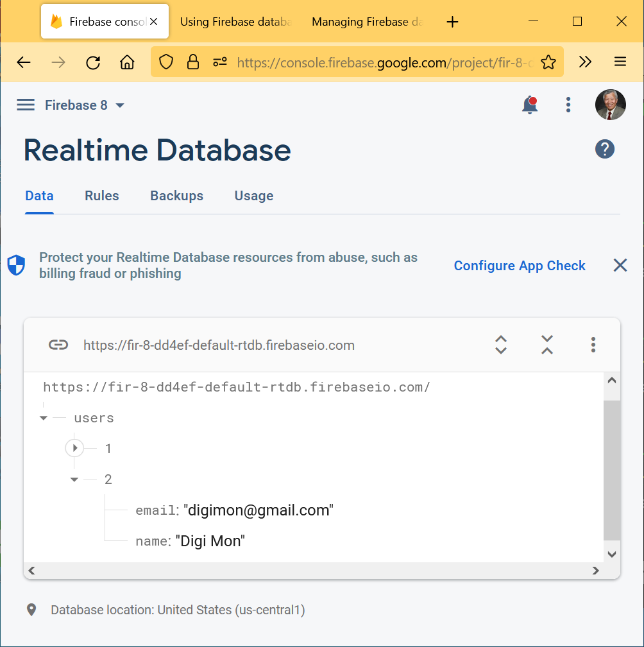Screen dimensions: 644x647
Task: Click the Configure App Check link
Action: pyautogui.click(x=520, y=266)
